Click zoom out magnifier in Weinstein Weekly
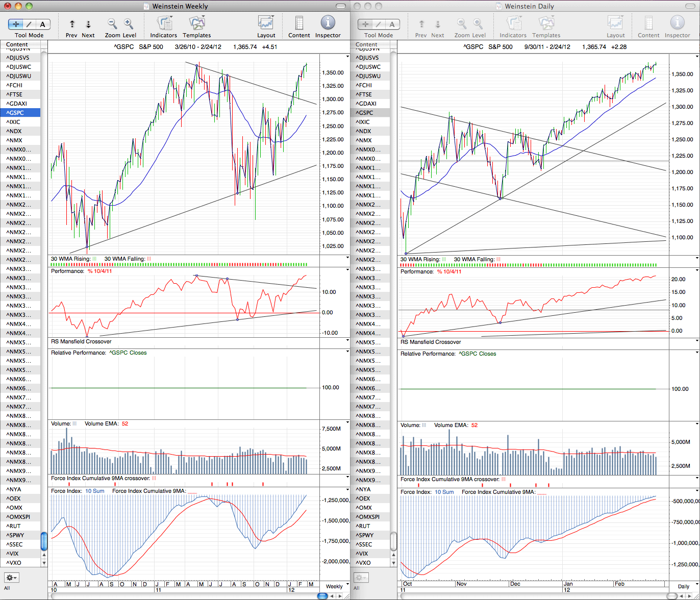 click(112, 23)
